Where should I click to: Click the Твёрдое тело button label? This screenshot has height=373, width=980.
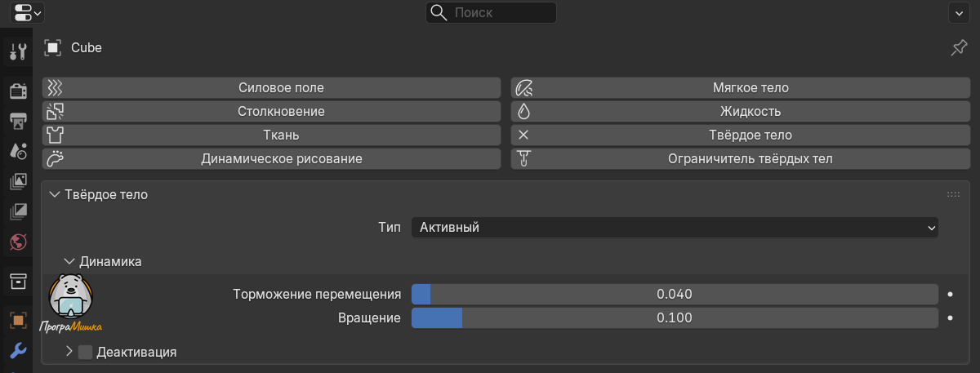(x=751, y=135)
